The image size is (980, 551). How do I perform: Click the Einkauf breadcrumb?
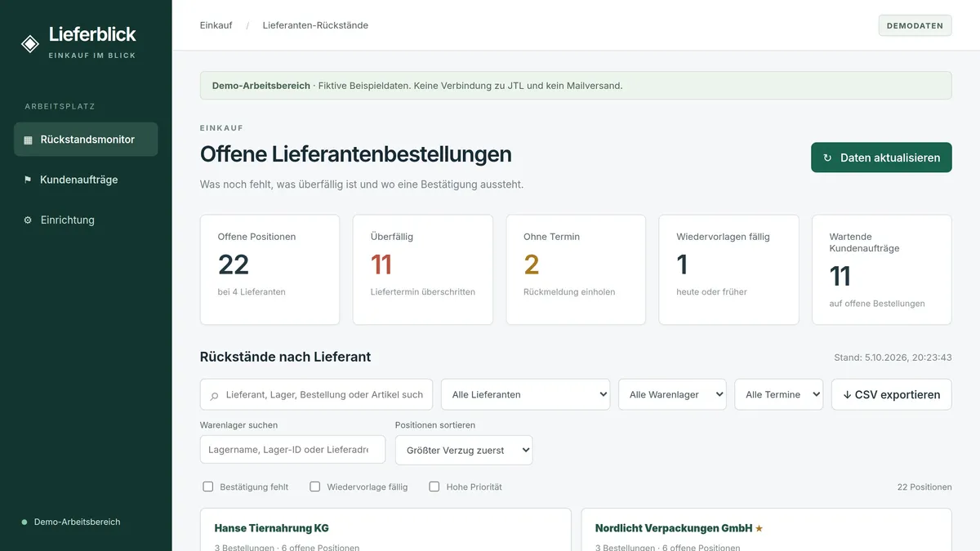pyautogui.click(x=216, y=25)
